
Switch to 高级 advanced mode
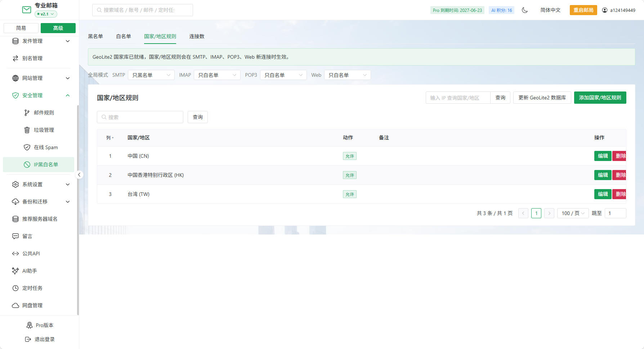click(x=58, y=28)
